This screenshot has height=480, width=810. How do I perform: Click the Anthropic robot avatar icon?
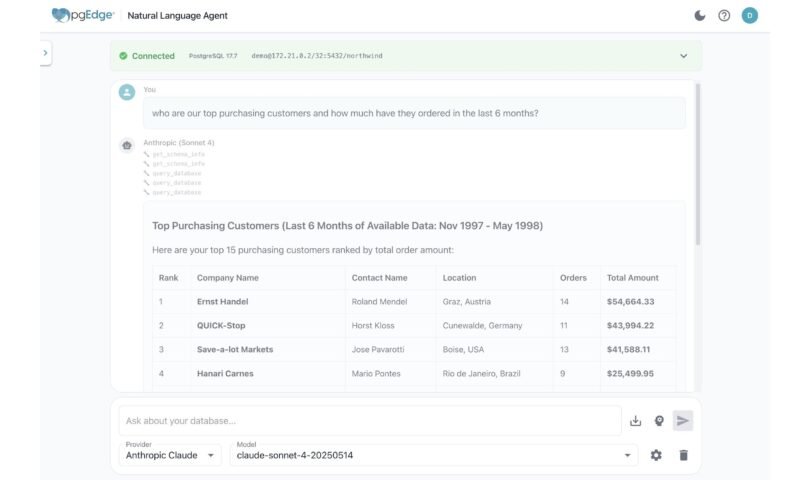coord(127,145)
